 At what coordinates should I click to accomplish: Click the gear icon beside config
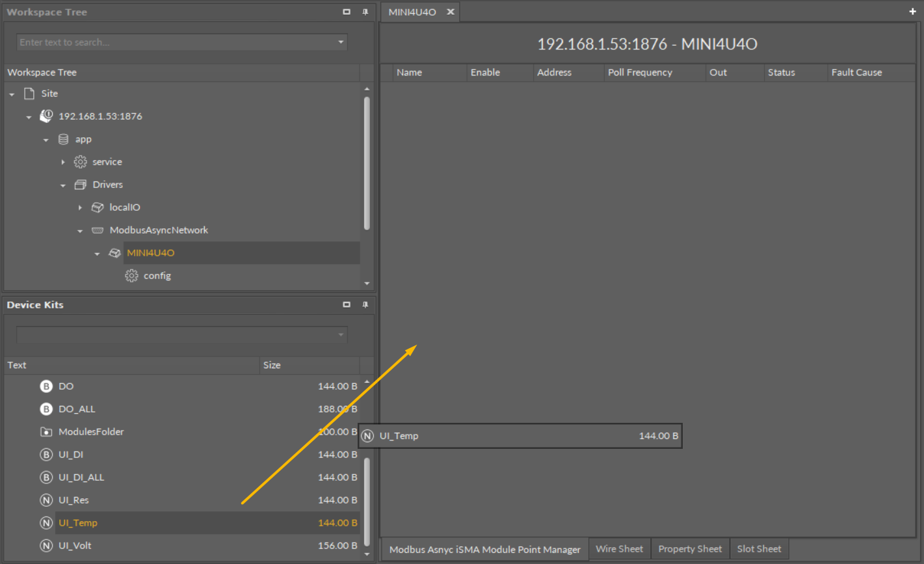tap(131, 276)
